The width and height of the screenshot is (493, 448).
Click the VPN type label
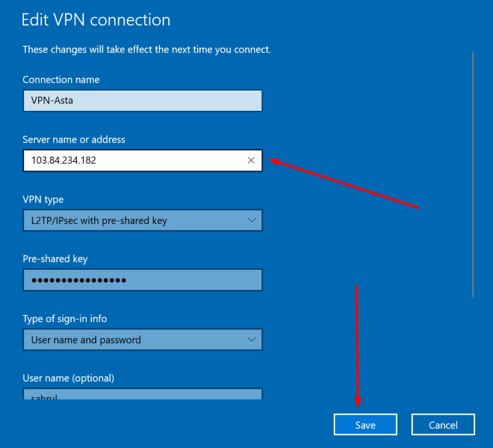pyautogui.click(x=43, y=199)
